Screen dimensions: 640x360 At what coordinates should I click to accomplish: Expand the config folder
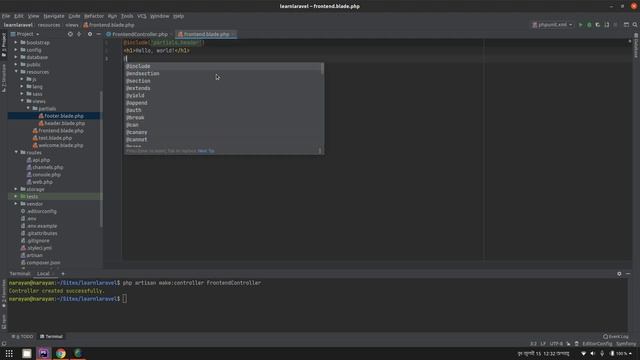pyautogui.click(x=16, y=50)
